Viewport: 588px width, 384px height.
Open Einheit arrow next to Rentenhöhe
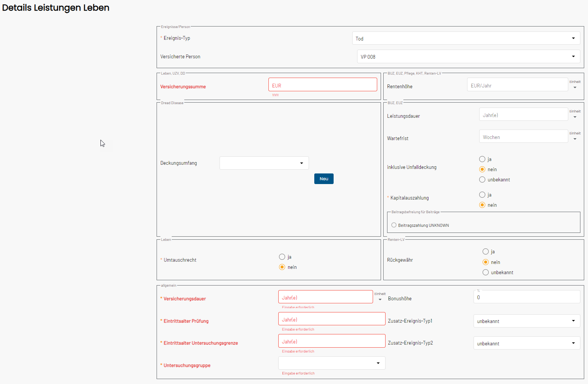point(575,87)
